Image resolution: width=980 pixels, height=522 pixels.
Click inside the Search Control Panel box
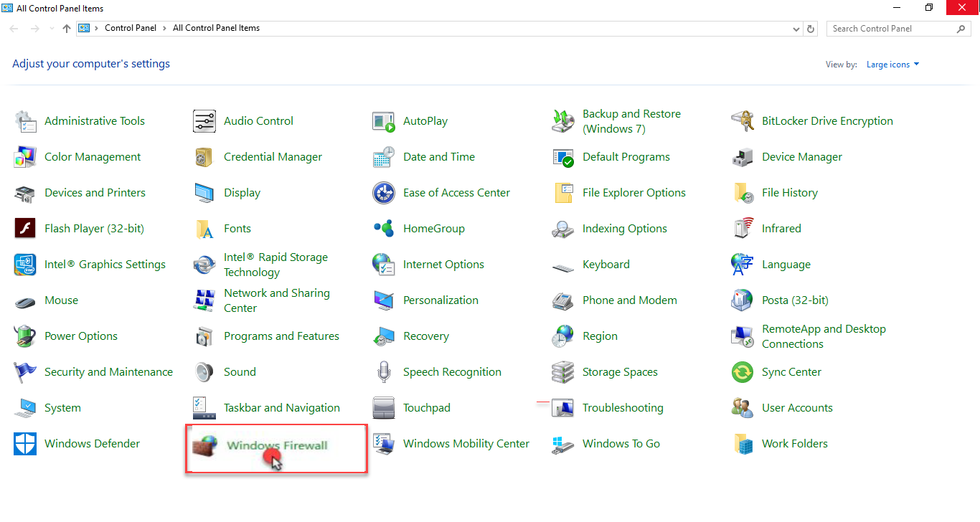point(890,28)
